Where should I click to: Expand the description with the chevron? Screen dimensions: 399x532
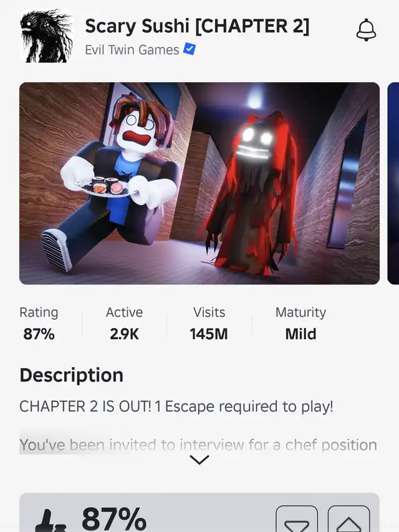click(199, 460)
